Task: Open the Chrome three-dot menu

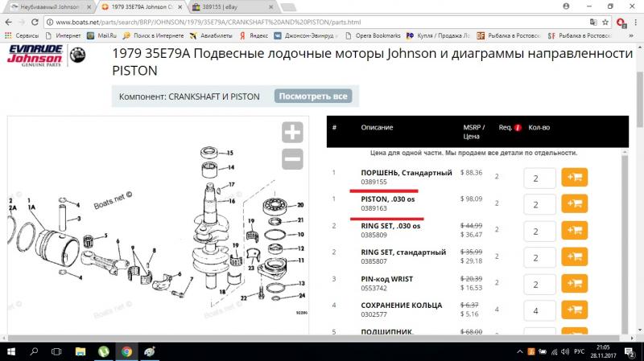Action: (635, 22)
